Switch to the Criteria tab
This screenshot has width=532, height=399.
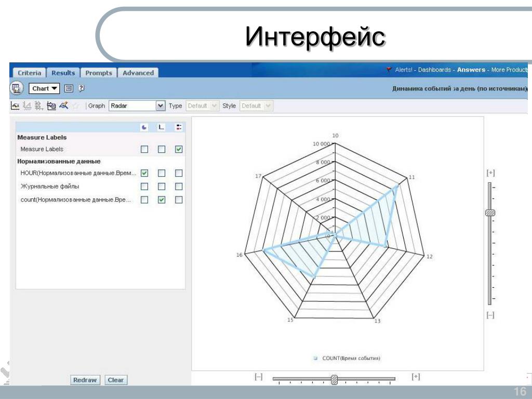click(x=29, y=73)
